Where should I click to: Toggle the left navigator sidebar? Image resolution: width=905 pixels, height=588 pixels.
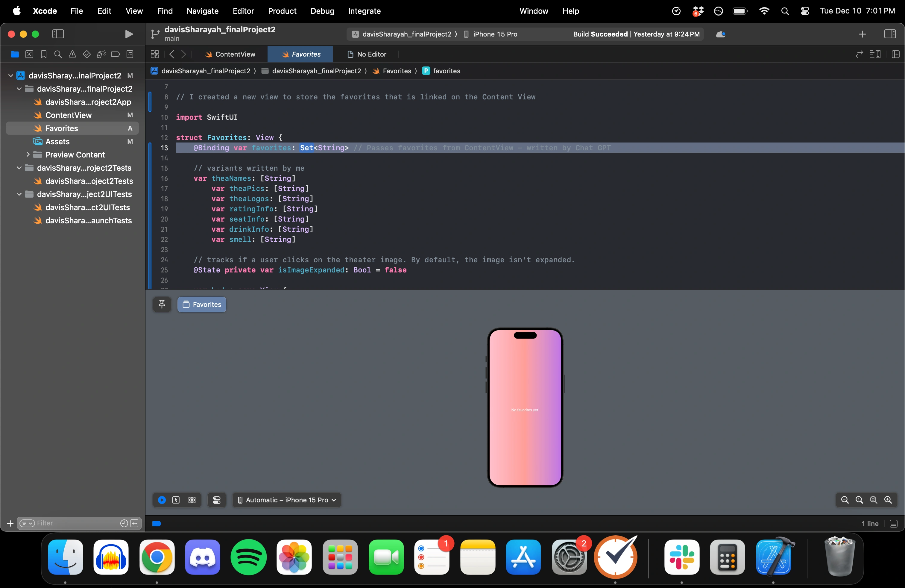click(58, 34)
